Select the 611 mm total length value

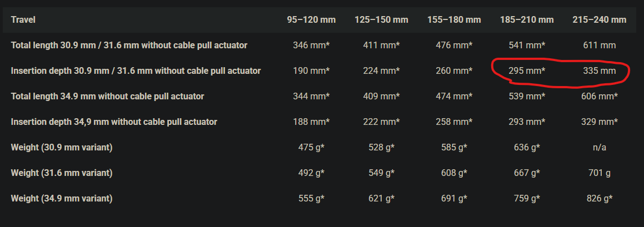[599, 45]
